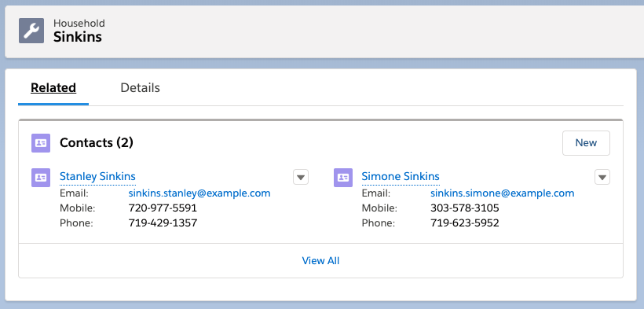Click the Mobile label under Simone Sinkins

[379, 208]
